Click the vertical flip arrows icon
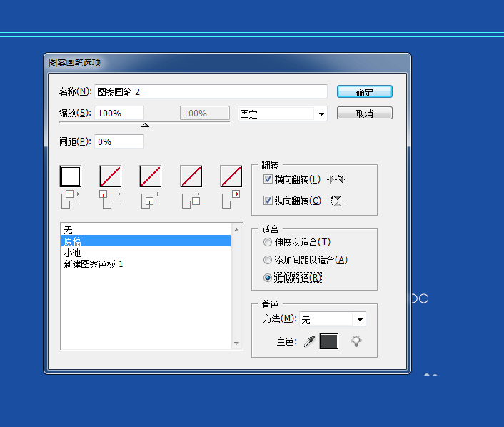The image size is (504, 427). [336, 201]
